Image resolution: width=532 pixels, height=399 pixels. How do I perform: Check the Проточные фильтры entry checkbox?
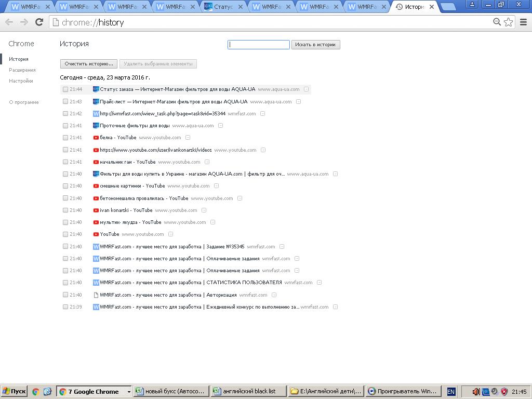pos(65,126)
